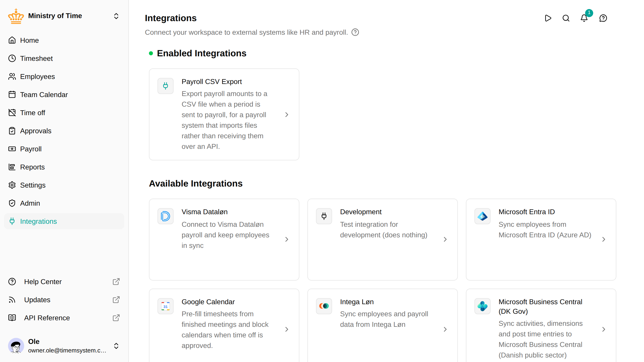
Task: Click the Integega Løn logo icon
Action: tap(324, 306)
